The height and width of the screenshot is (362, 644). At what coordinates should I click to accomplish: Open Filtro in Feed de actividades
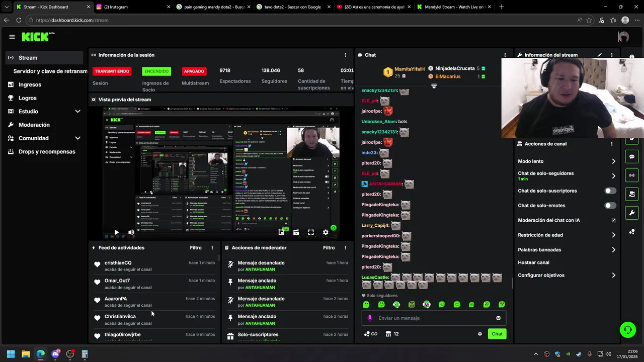tap(196, 248)
